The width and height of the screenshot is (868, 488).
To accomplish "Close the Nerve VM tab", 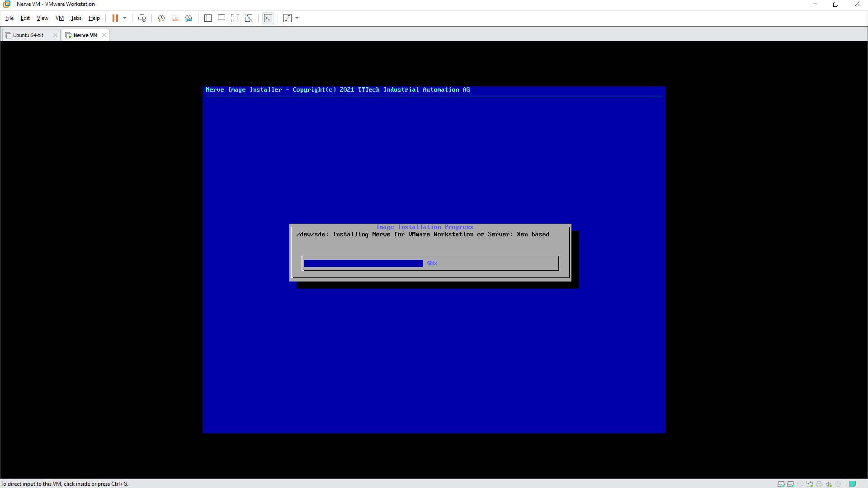I will [x=104, y=35].
